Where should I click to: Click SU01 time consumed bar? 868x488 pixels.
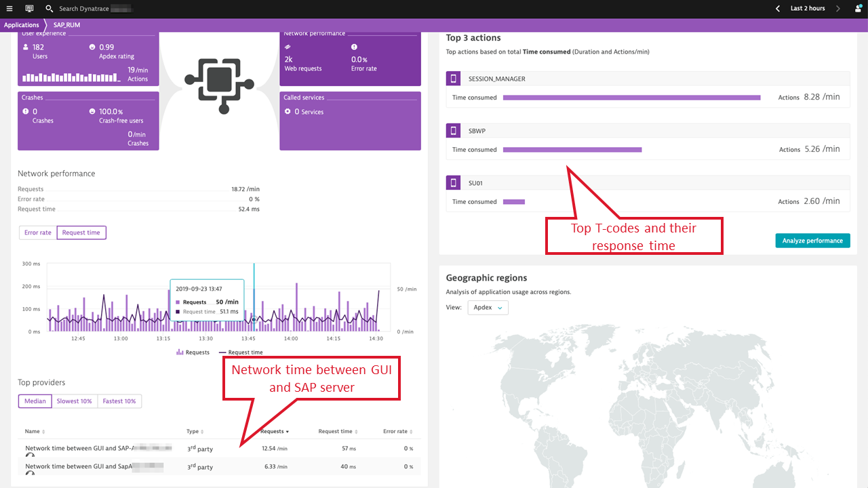click(x=513, y=202)
